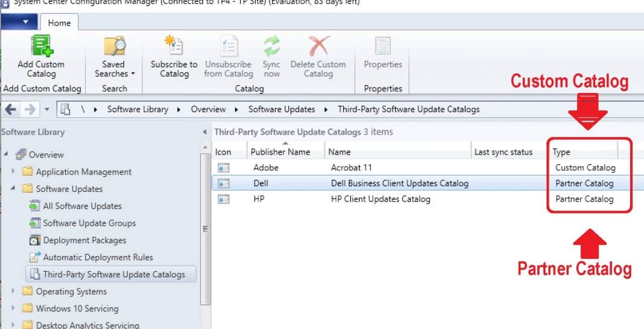644x329 pixels.
Task: Click the Adobe row catalog icon
Action: (x=224, y=168)
